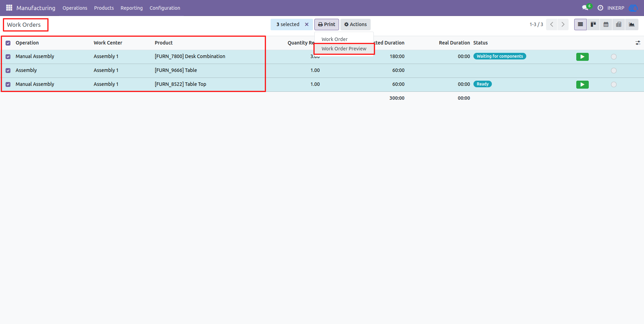Expand the Operations menu
This screenshot has width=644, height=324.
[x=75, y=8]
